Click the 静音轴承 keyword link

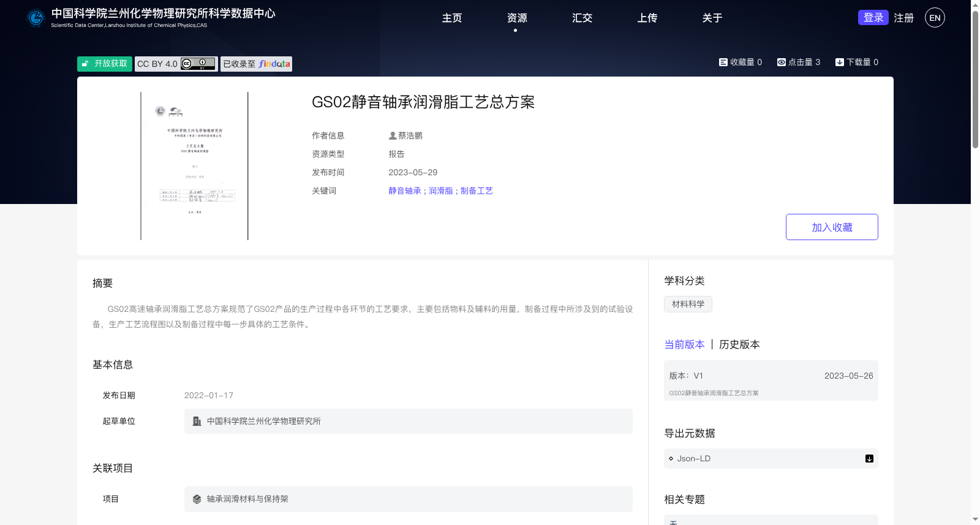405,191
